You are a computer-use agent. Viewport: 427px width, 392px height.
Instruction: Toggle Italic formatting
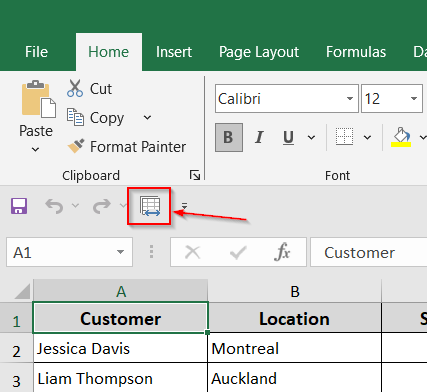259,137
